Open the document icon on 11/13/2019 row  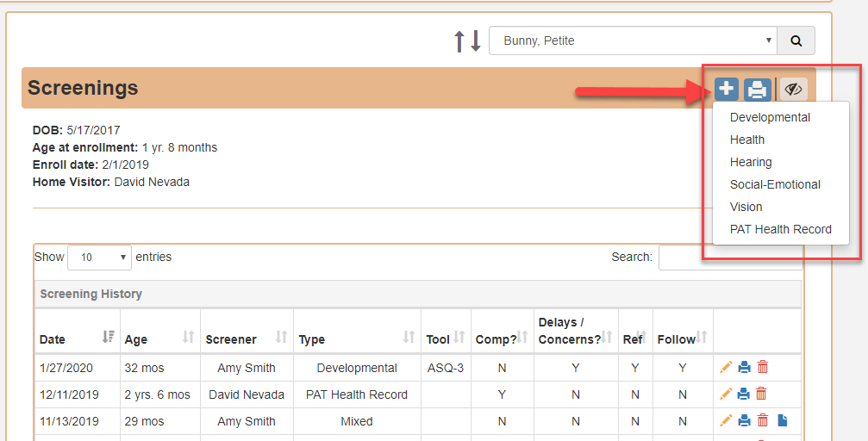782,420
